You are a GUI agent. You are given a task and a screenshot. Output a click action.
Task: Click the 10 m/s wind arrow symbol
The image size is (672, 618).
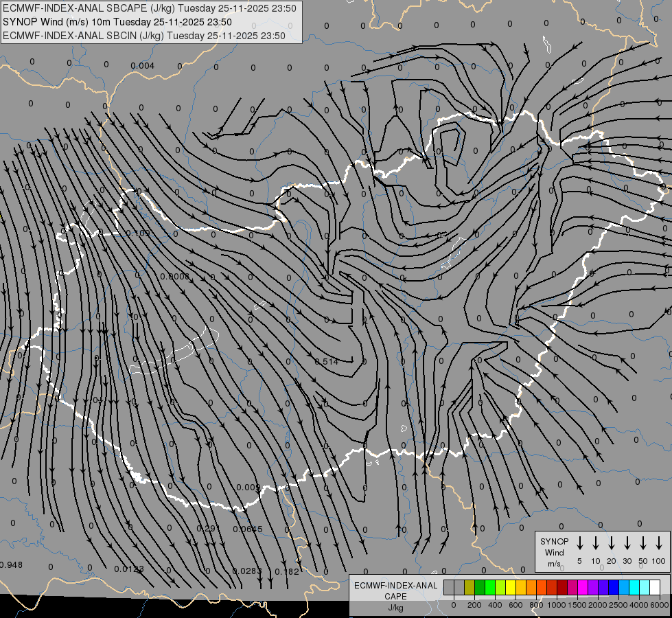pyautogui.click(x=595, y=543)
